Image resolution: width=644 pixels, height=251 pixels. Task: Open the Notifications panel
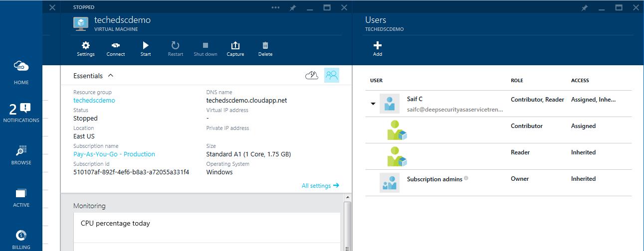(21, 113)
